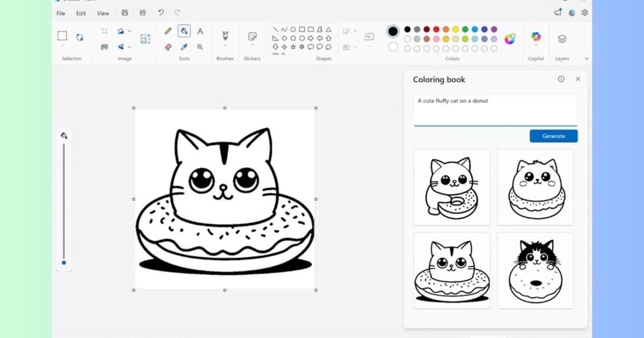Select the red color swatch

pos(436,30)
